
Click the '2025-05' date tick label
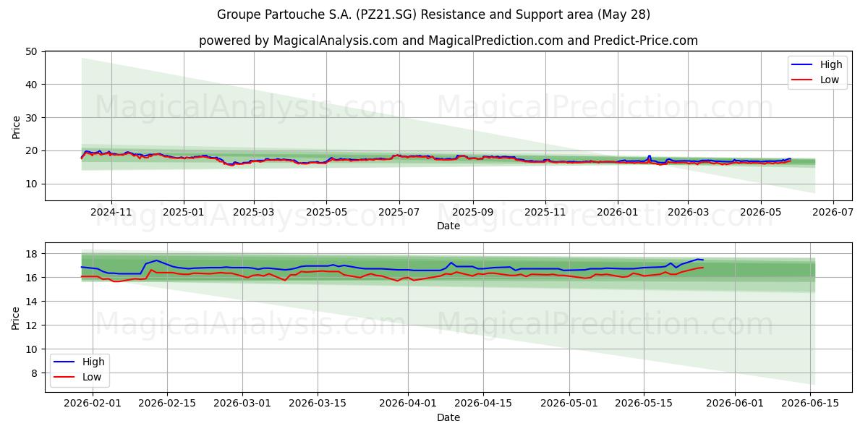[x=325, y=213]
